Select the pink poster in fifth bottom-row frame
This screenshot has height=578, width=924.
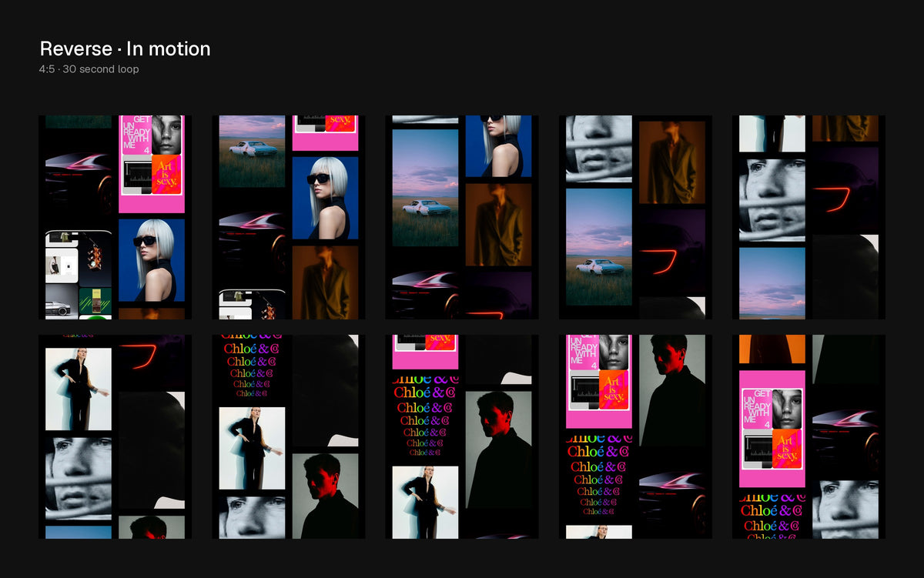[x=772, y=429]
